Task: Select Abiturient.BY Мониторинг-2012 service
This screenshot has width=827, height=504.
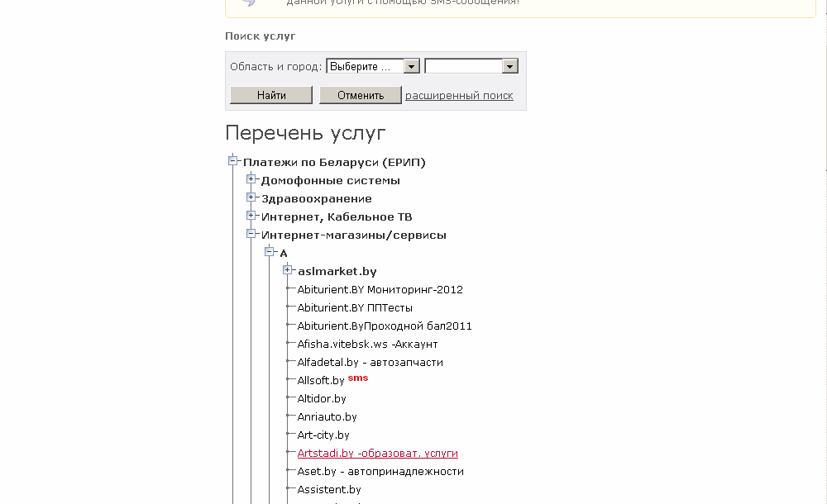Action: click(380, 290)
